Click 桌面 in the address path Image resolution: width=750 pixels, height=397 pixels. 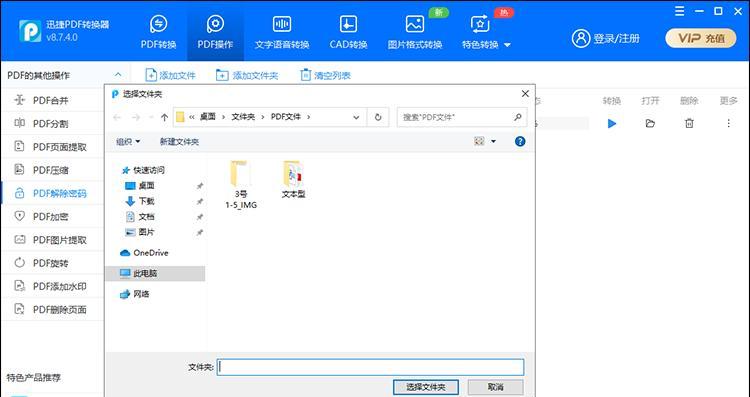[208, 117]
